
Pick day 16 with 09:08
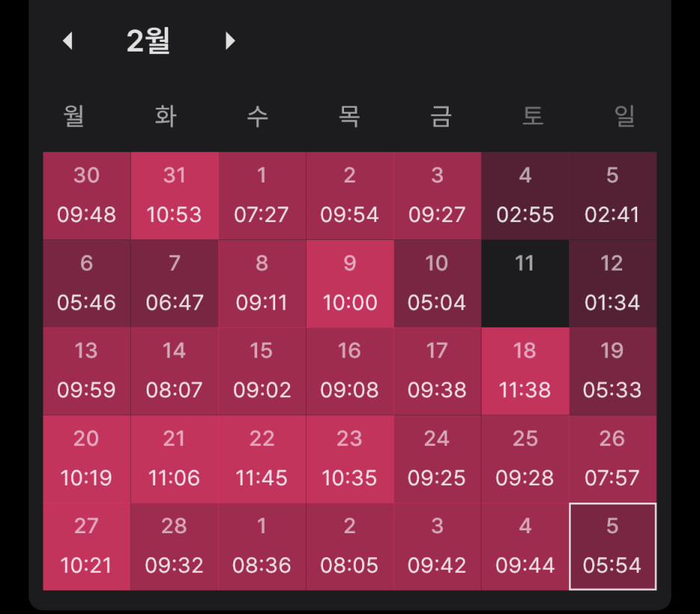click(349, 371)
